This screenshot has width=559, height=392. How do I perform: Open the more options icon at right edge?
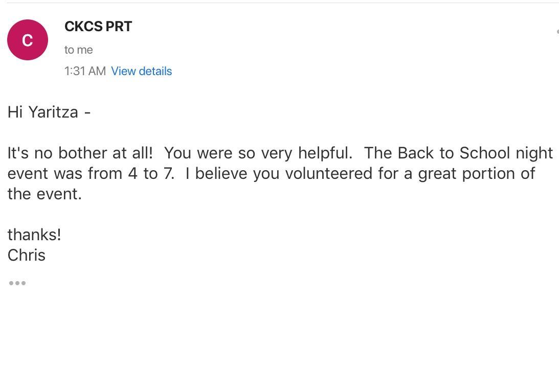(557, 32)
